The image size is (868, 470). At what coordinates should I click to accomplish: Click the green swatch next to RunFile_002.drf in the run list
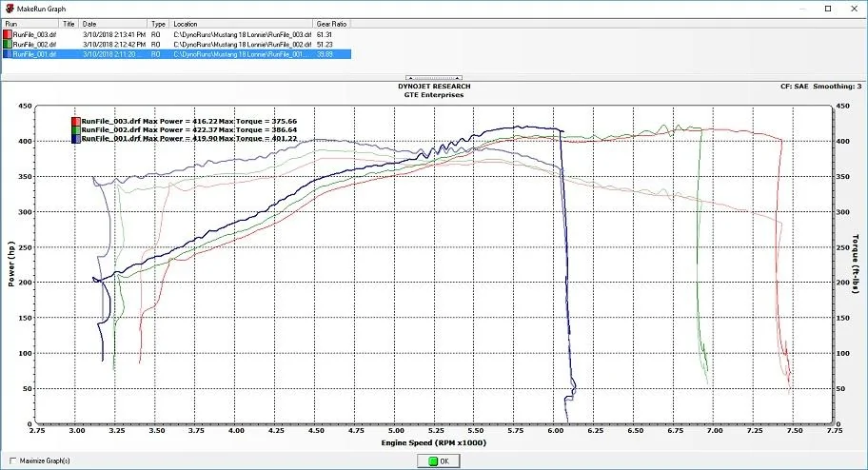8,45
